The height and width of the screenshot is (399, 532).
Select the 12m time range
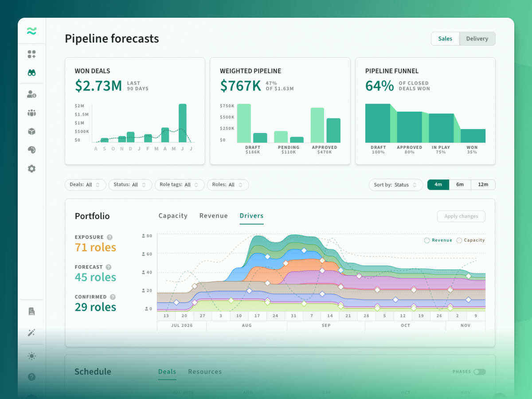[483, 185]
